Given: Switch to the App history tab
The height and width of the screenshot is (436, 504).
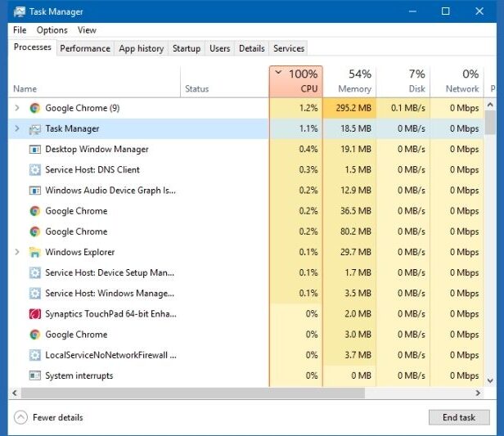Looking at the screenshot, I should [x=141, y=48].
